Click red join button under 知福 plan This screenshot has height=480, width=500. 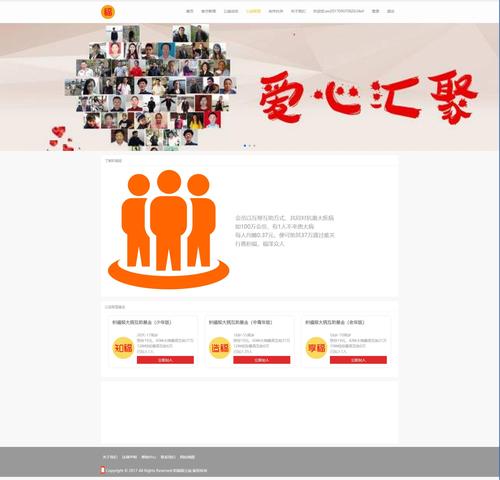[165, 360]
